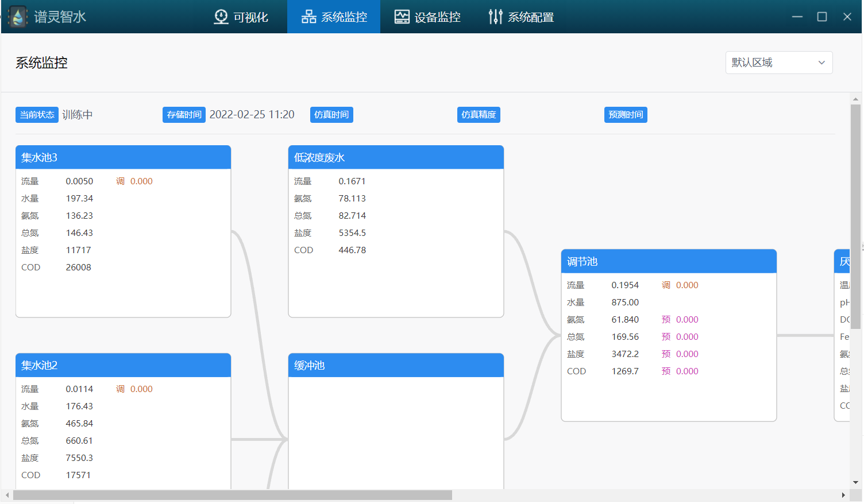Click the 可视化 tab icon

(x=221, y=17)
